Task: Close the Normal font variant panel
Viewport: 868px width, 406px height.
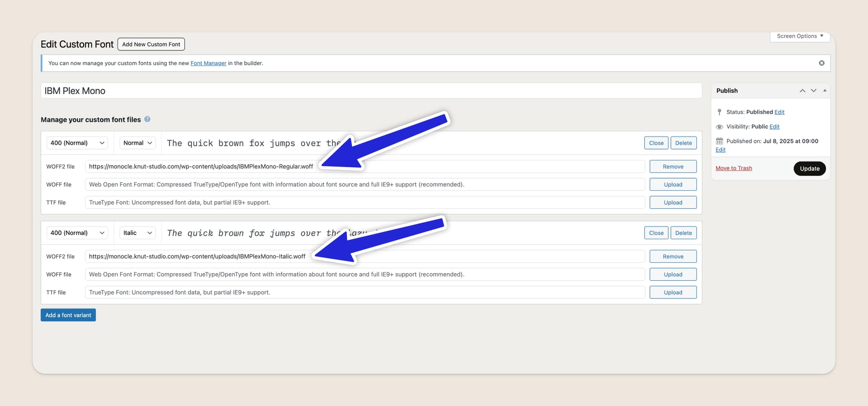Action: [656, 143]
